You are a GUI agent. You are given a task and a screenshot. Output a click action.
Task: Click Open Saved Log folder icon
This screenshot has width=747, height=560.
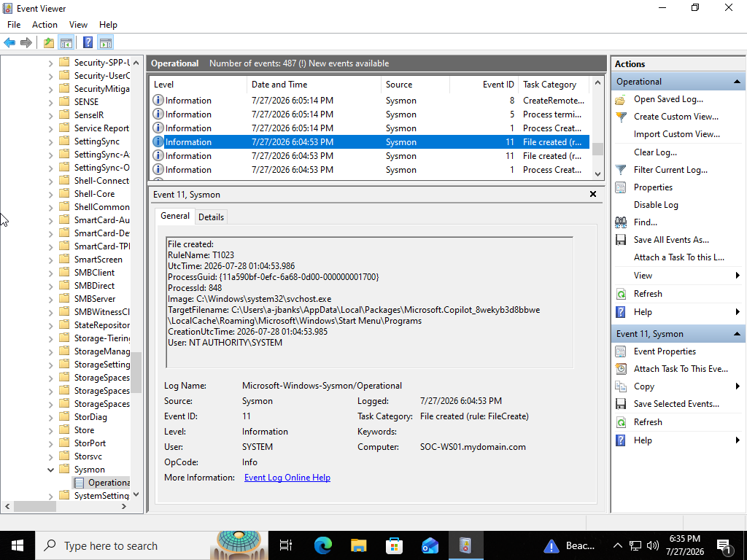620,99
